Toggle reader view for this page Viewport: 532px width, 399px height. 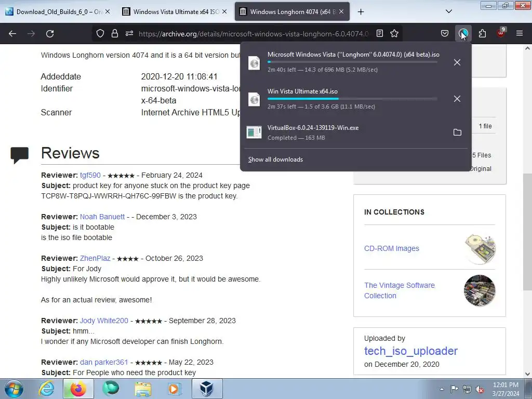[x=380, y=33]
